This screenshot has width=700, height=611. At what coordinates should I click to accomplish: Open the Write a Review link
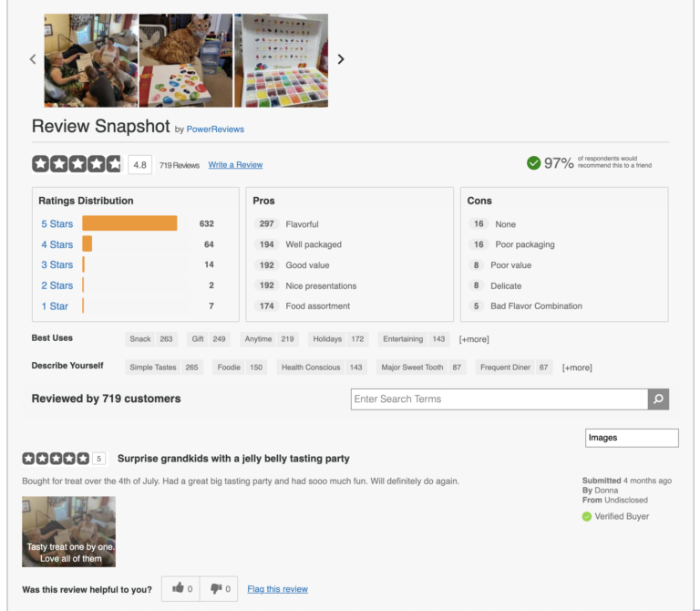[x=235, y=165]
